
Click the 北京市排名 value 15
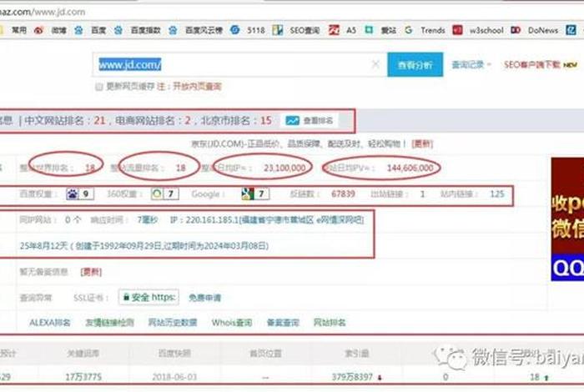265,121
